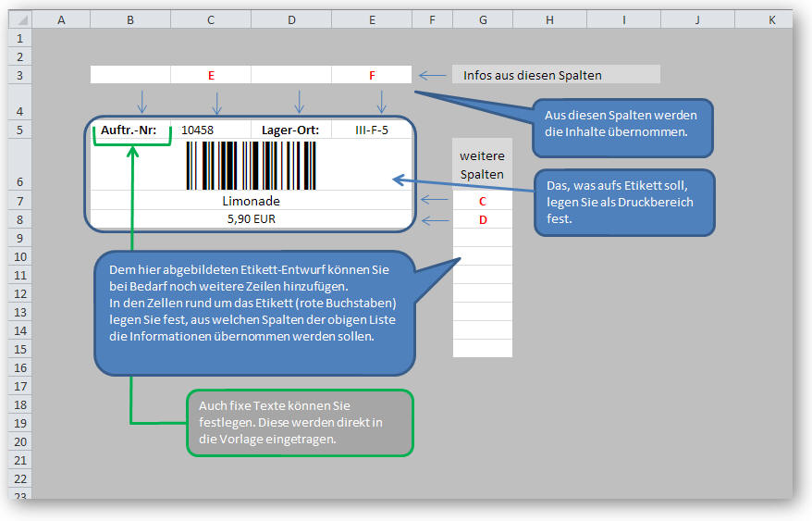This screenshot has height=521, width=812.
Task: Select row 19 header
Action: tap(20, 423)
